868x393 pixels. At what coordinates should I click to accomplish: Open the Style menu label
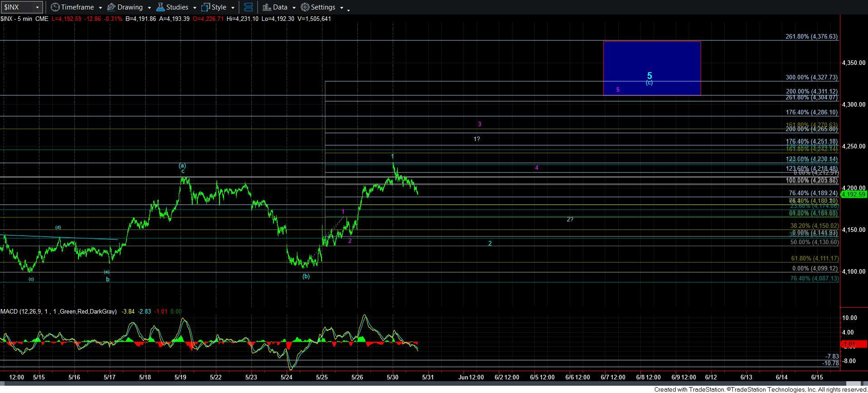click(x=219, y=7)
